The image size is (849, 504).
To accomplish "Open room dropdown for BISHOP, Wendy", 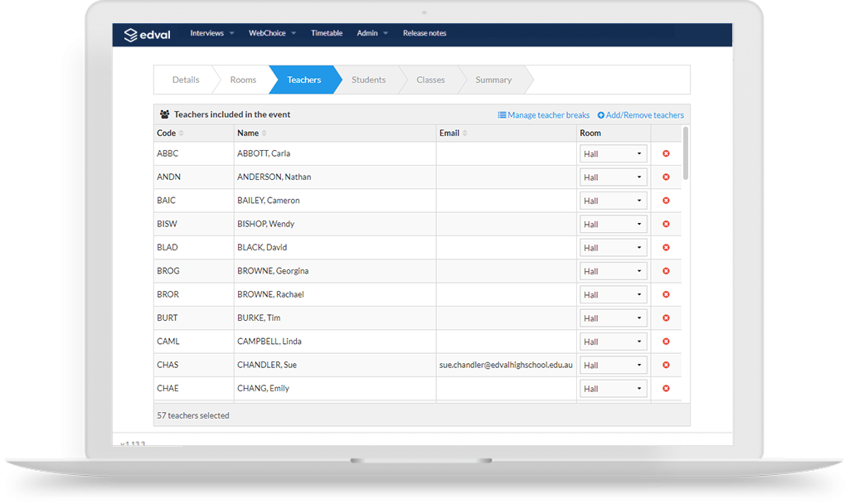I will [613, 224].
